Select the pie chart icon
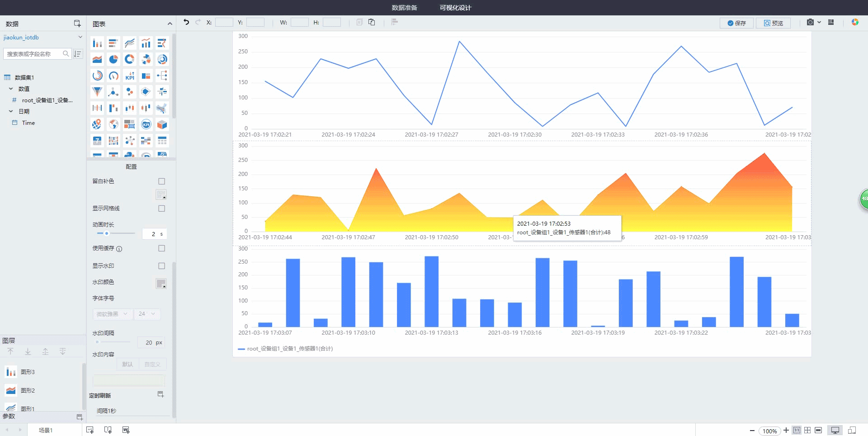 113,59
